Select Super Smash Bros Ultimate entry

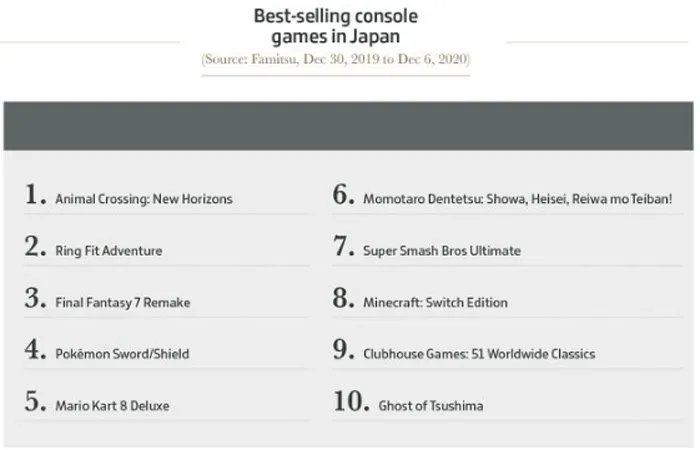(x=441, y=250)
